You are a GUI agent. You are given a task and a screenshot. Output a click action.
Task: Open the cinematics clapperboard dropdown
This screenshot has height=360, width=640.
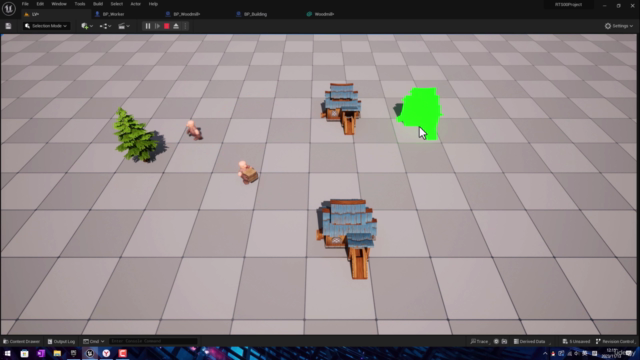coord(124,26)
